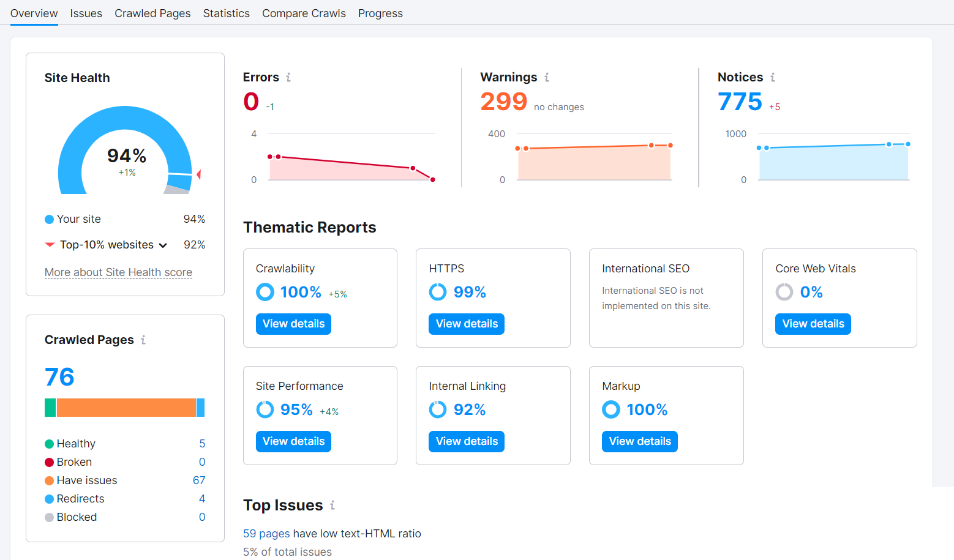This screenshot has height=560, width=954.
Task: View details for Site Performance
Action: pyautogui.click(x=293, y=441)
